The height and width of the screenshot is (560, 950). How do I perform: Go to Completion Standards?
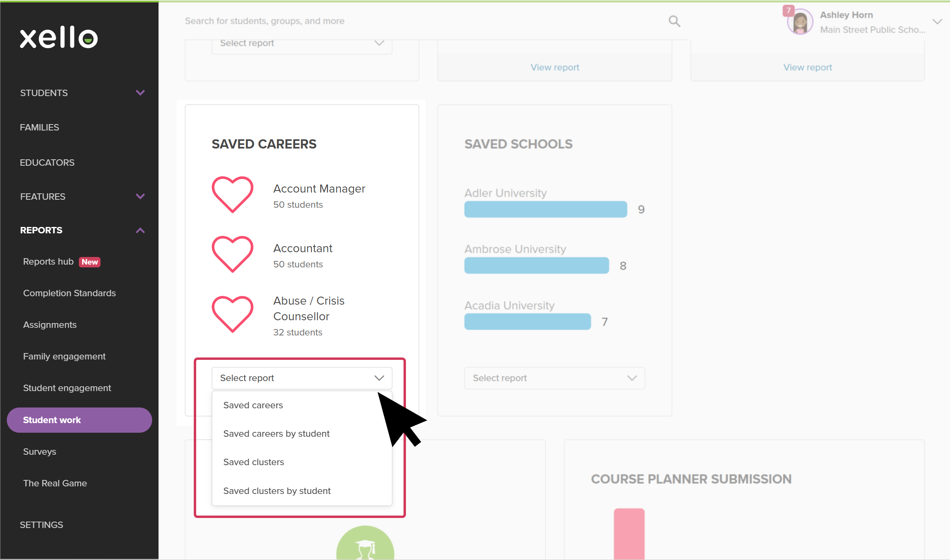69,293
